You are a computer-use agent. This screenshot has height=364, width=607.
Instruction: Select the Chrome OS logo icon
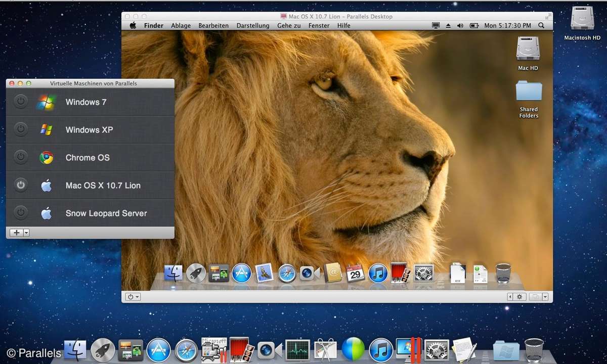tap(46, 158)
